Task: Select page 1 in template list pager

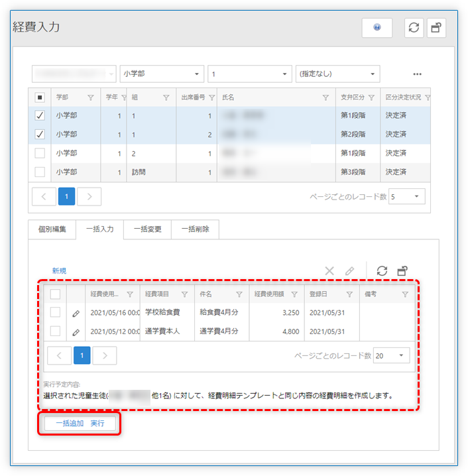Action: pos(82,355)
